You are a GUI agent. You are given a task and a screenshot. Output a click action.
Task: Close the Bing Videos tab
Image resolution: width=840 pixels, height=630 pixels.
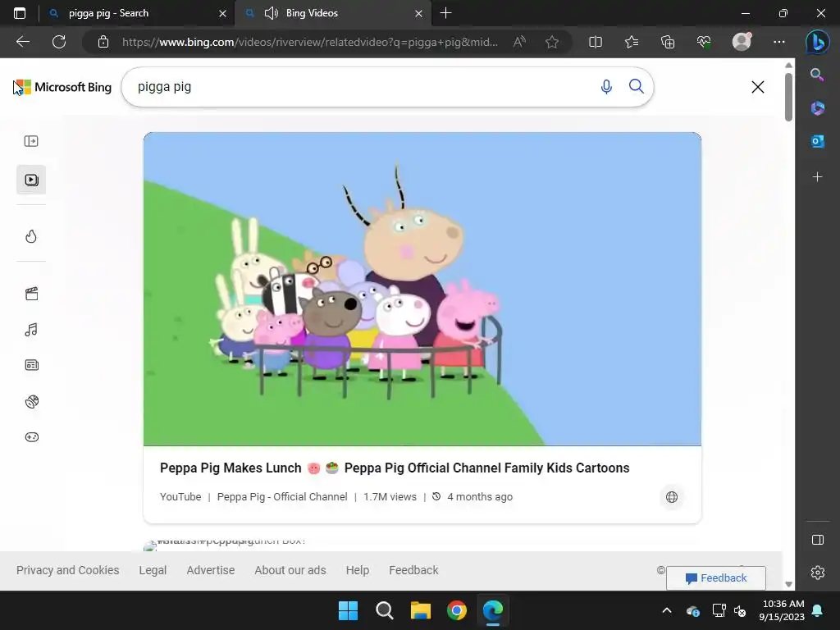pos(418,13)
